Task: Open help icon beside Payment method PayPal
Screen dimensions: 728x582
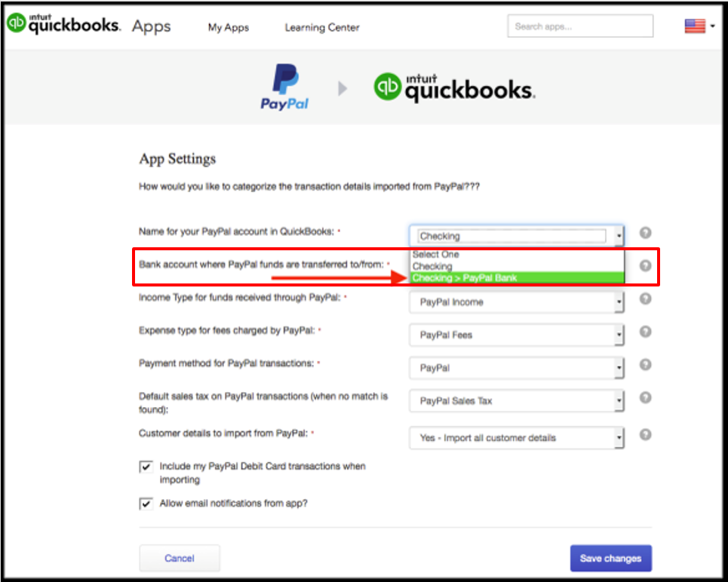Action: point(645,364)
